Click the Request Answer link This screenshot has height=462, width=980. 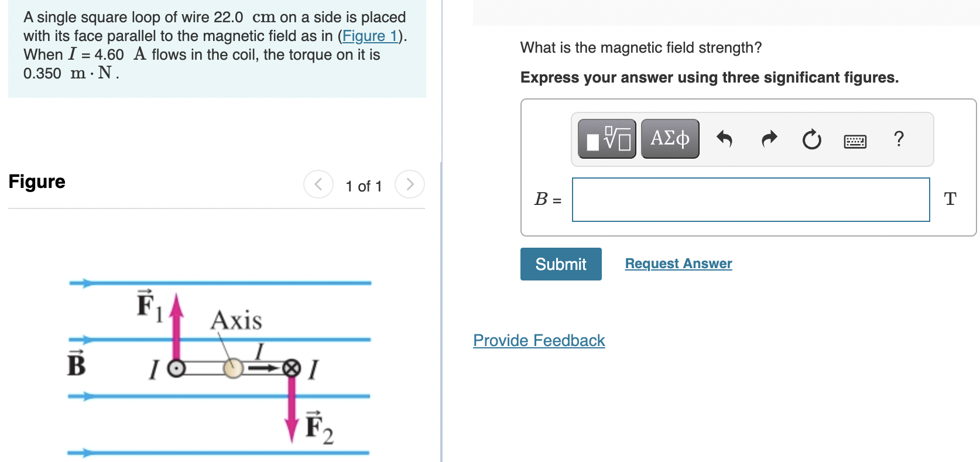678,263
